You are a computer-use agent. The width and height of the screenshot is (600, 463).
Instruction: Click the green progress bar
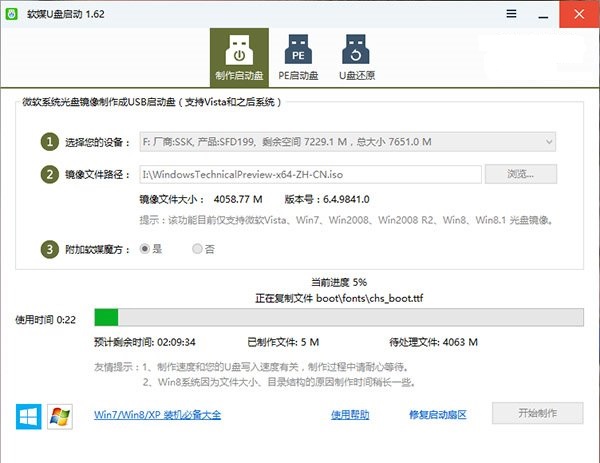click(x=339, y=317)
